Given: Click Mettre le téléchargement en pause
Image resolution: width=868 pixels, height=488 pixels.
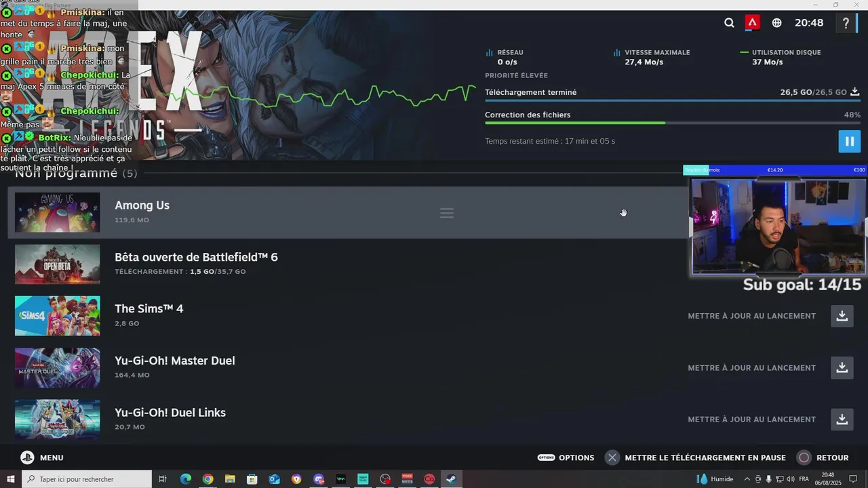Looking at the screenshot, I should (696, 457).
